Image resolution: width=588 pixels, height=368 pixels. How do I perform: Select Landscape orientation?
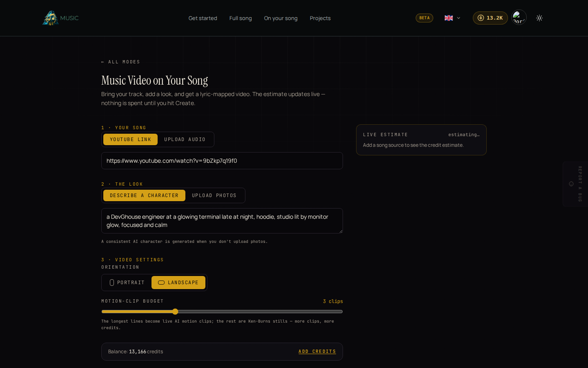pos(178,283)
